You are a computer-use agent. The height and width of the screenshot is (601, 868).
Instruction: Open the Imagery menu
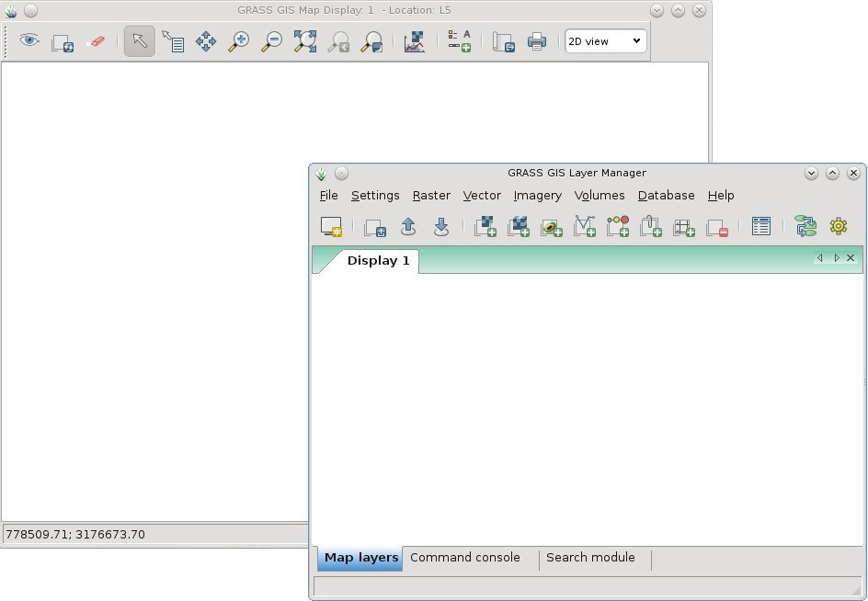coord(538,196)
